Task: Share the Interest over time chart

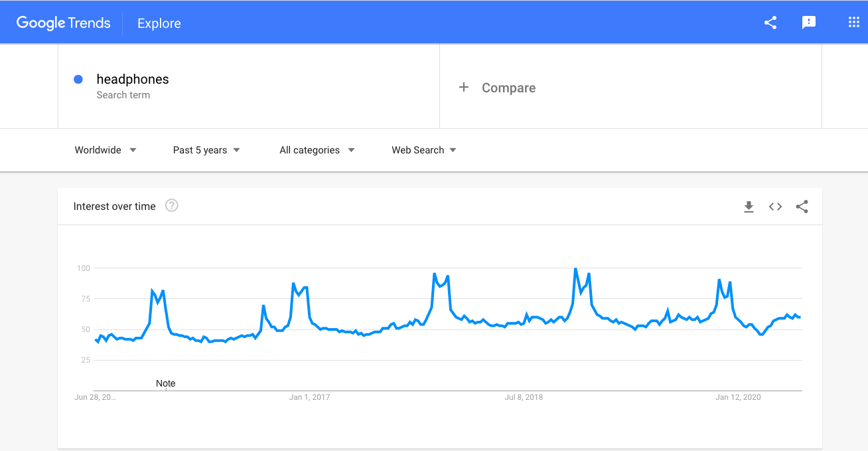Action: (802, 207)
